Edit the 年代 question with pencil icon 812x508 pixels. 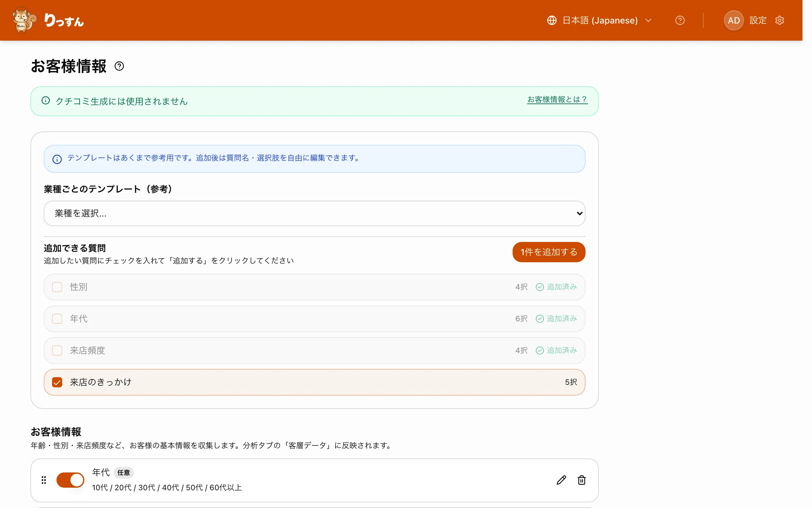tap(561, 480)
